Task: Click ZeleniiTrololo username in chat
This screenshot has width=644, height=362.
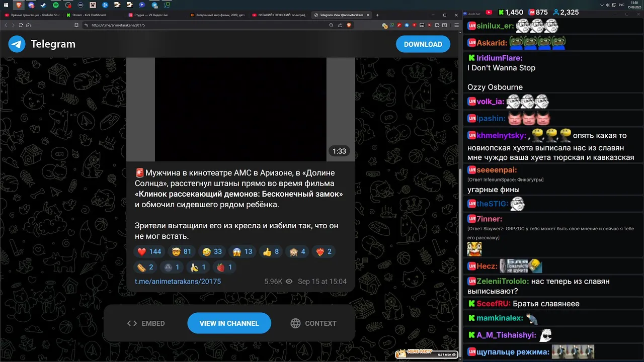Action: point(503,282)
